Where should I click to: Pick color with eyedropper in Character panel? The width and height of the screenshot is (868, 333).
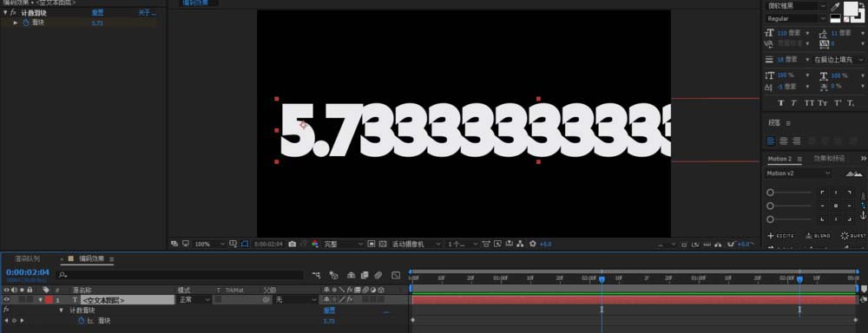836,6
